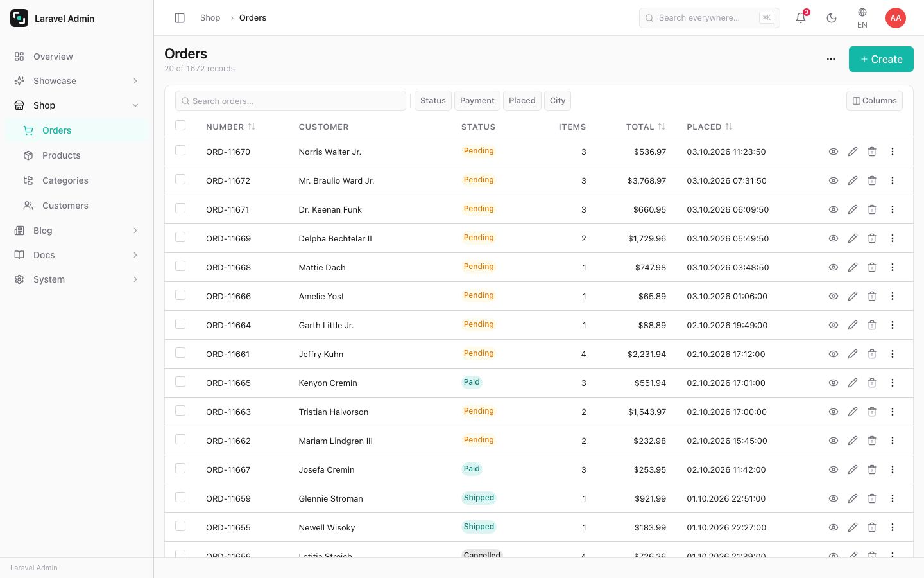
Task: Open row actions menu for ORD-11672
Action: pyautogui.click(x=893, y=180)
